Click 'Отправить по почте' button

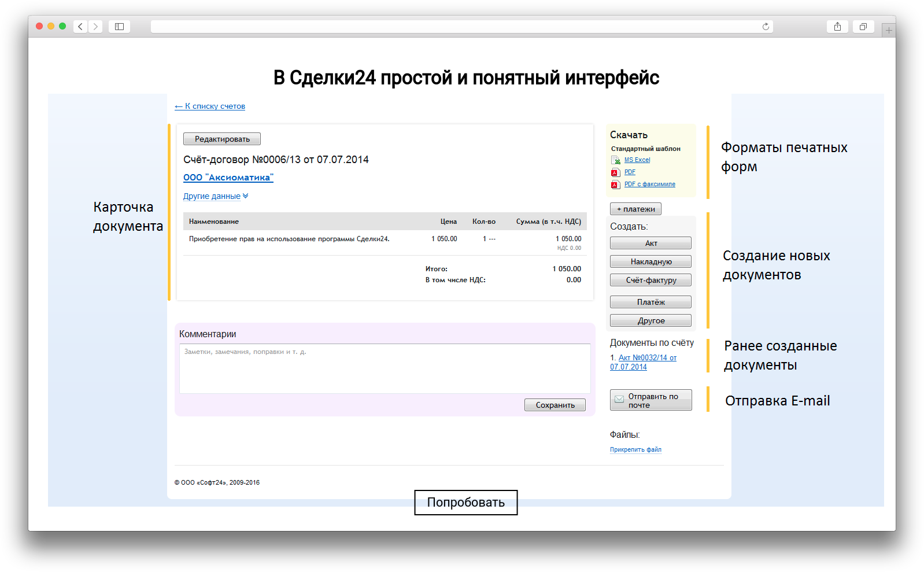click(651, 400)
